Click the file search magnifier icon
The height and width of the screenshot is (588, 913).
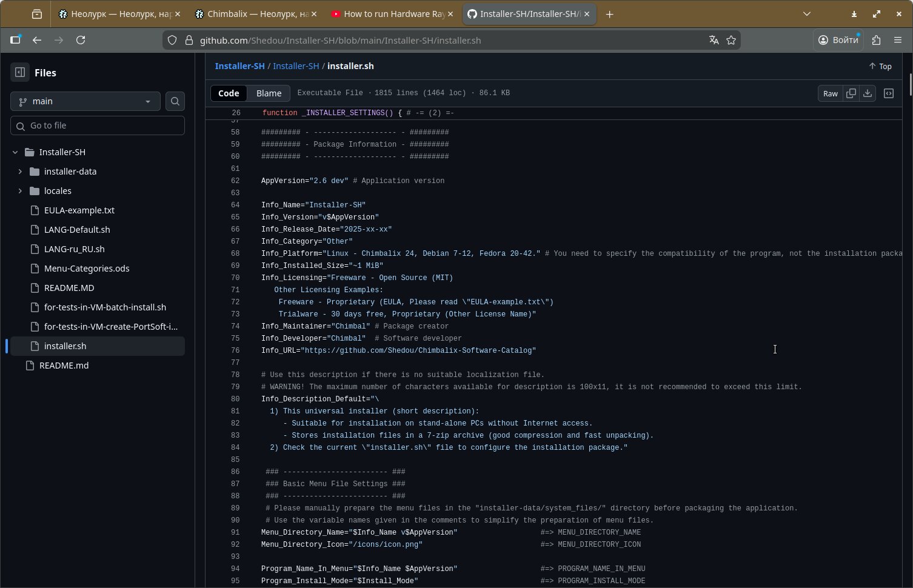click(175, 101)
